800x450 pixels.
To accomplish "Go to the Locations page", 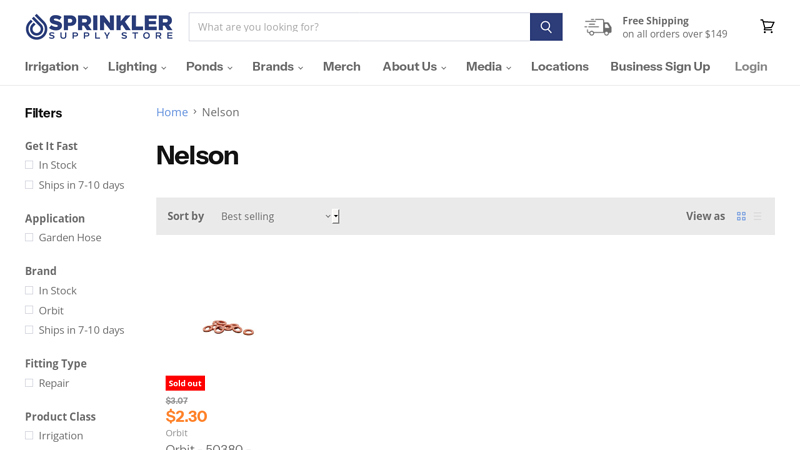I will [x=559, y=67].
